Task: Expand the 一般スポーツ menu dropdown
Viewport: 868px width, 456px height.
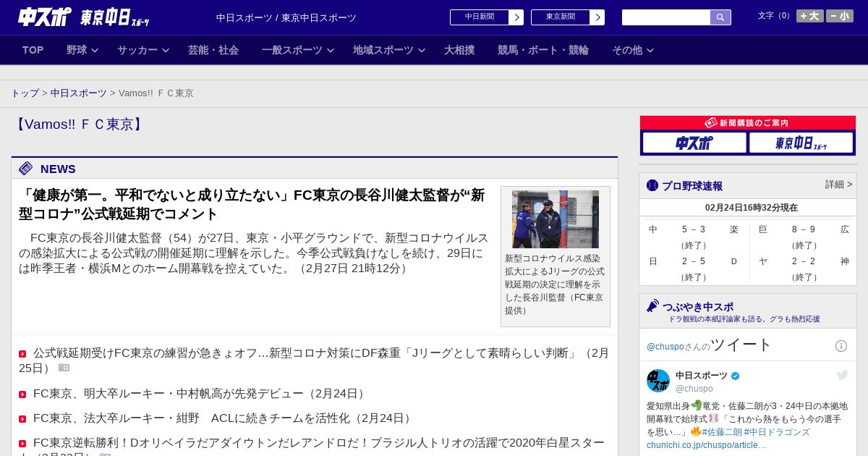Action: [298, 50]
